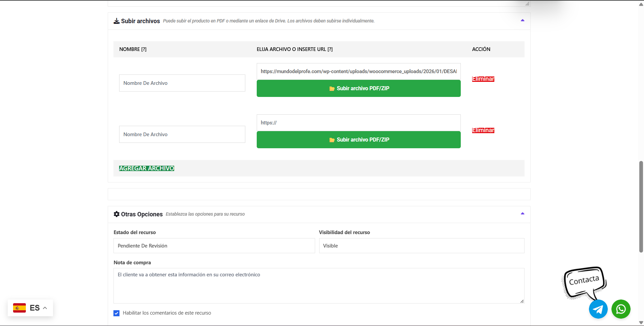Open the Estado del recurso dropdown
Image resolution: width=644 pixels, height=326 pixels.
(x=214, y=246)
